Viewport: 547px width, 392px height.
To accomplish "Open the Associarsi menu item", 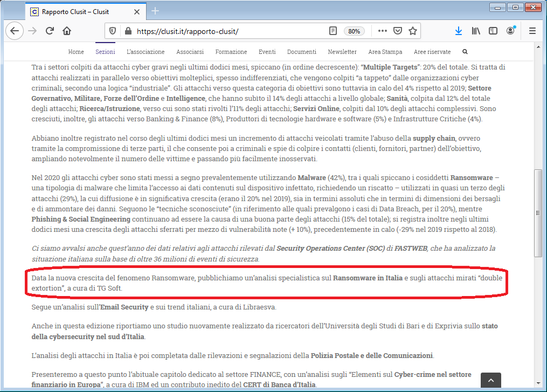I will click(x=190, y=52).
